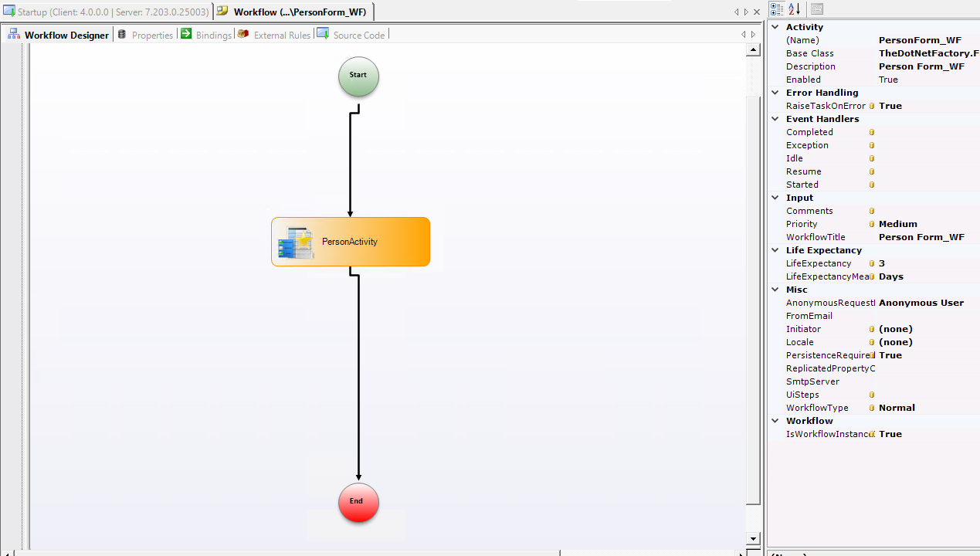Click the LifeExpectancy value 3
Screen dimensions: 980x556
pyautogui.click(x=882, y=263)
